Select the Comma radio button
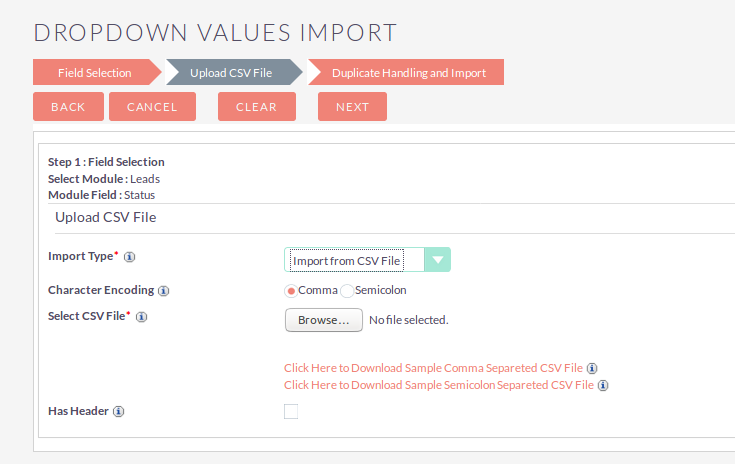The width and height of the screenshot is (735, 464). tap(291, 291)
